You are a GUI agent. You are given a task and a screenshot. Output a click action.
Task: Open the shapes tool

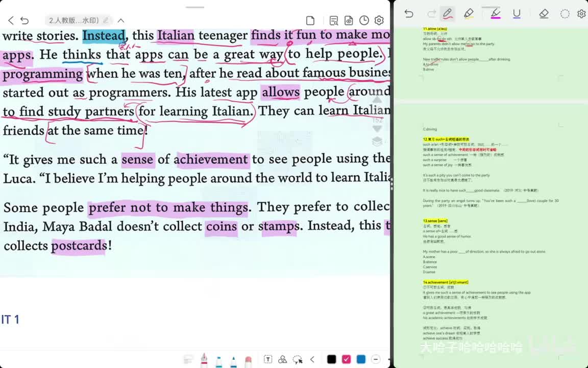pos(283,359)
